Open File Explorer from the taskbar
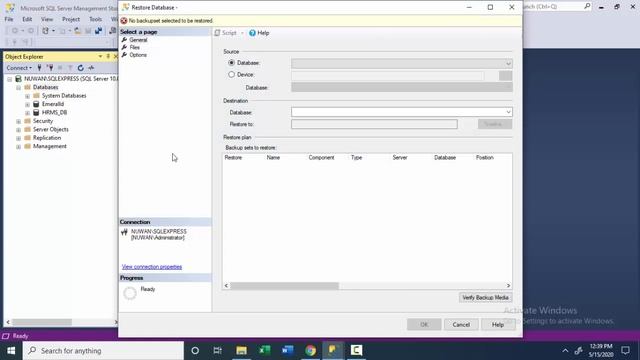 (241, 350)
